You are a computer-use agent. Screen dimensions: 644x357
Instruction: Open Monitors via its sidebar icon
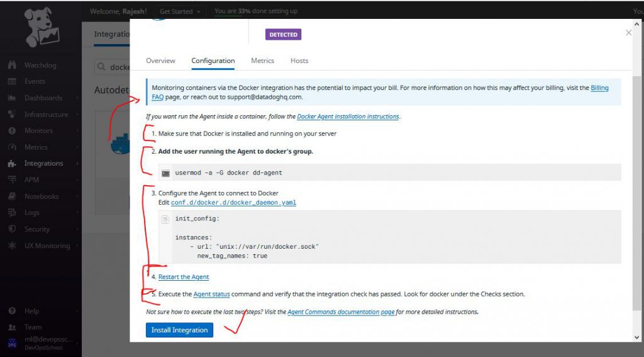tap(12, 131)
